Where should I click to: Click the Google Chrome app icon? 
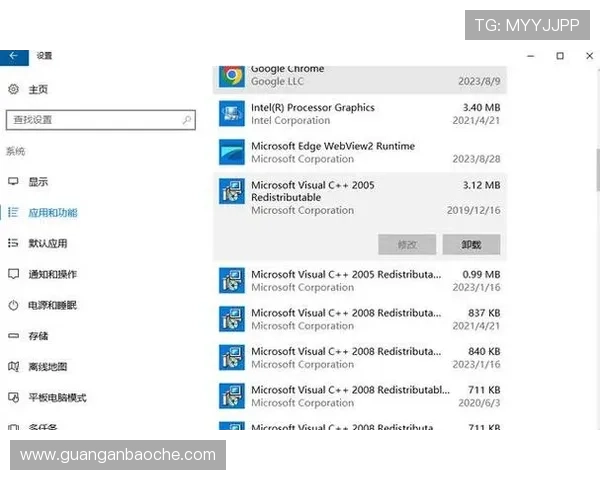click(232, 75)
